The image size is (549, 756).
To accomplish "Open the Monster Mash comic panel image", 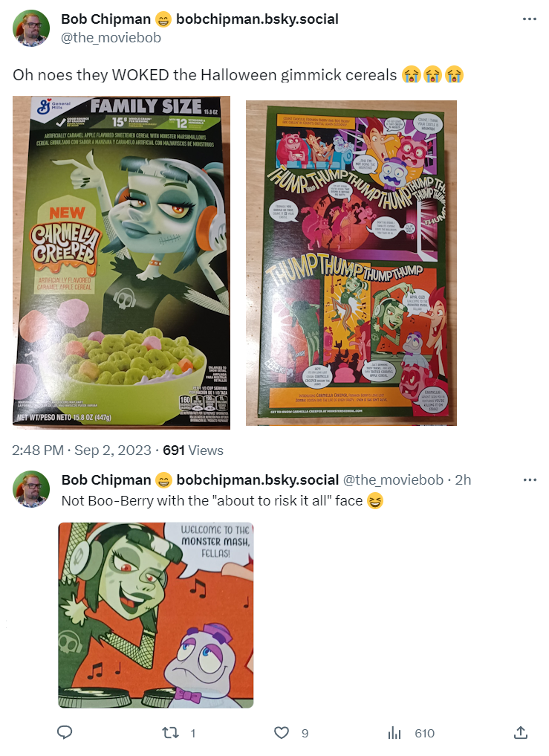I will pyautogui.click(x=156, y=616).
